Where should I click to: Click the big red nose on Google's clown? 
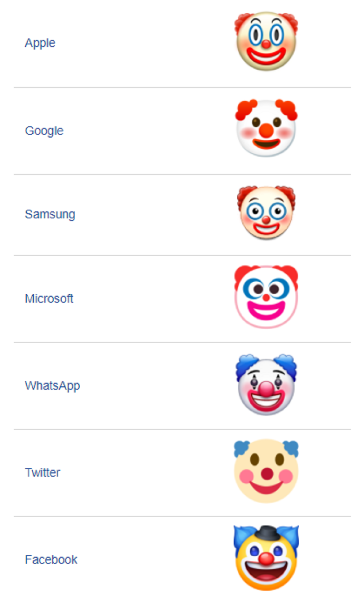pyautogui.click(x=266, y=131)
